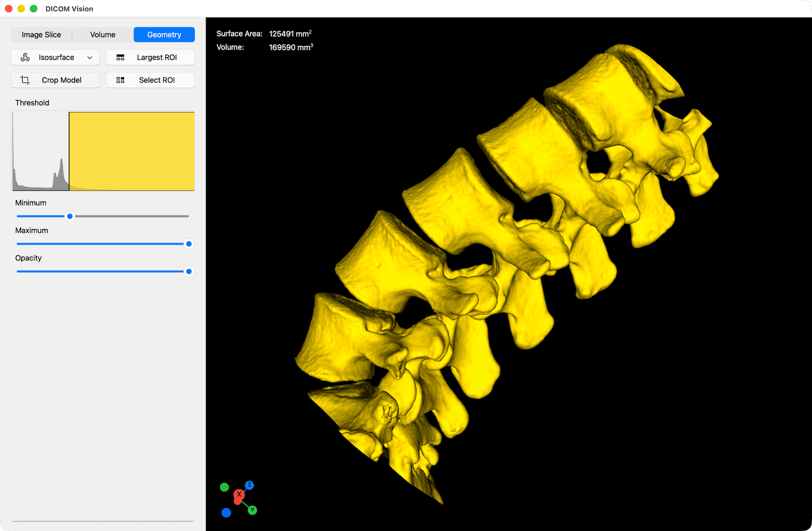812x531 pixels.
Task: Click the blue Z axis sphere in orientation gizmo
Action: [250, 486]
